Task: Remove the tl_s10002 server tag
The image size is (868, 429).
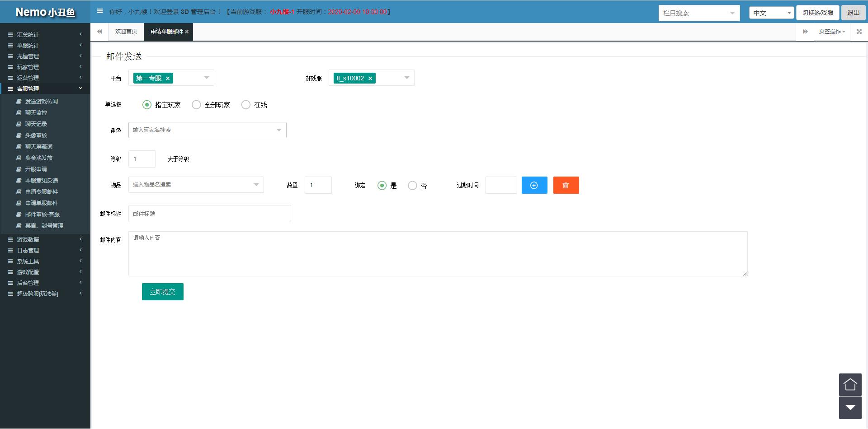Action: pos(370,79)
